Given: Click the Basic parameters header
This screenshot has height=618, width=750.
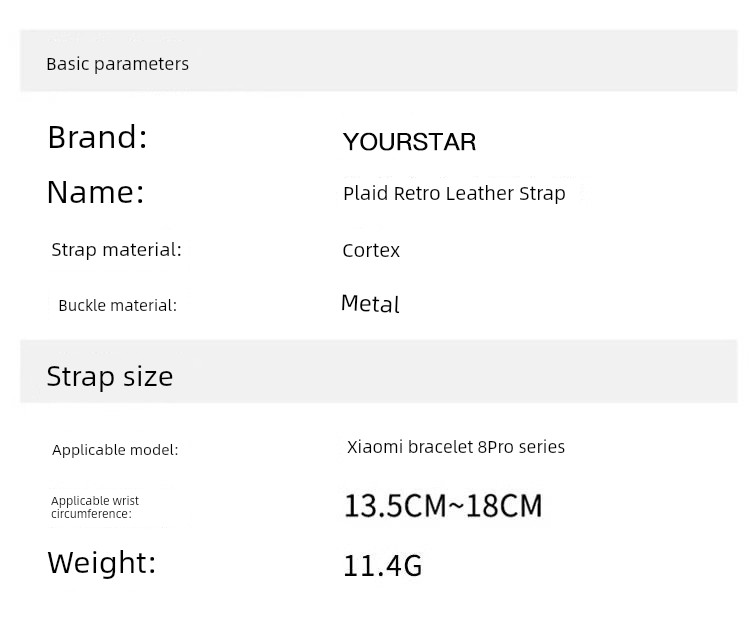Looking at the screenshot, I should (117, 64).
